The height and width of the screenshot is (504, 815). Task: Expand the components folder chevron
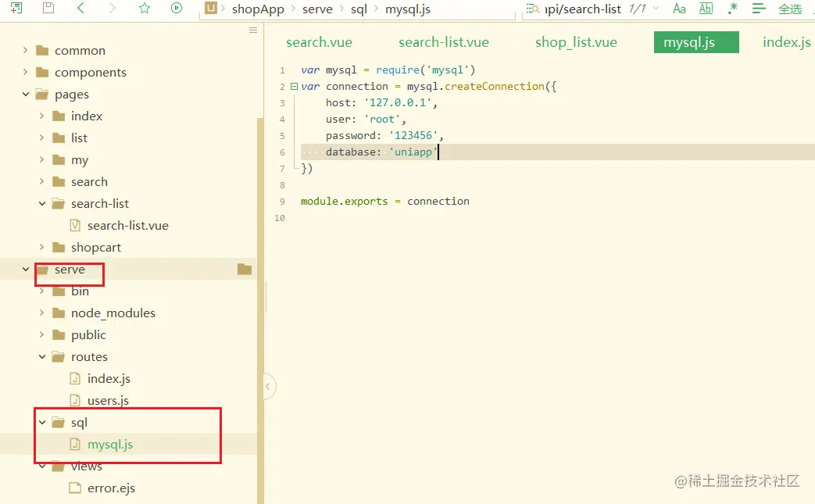pos(26,72)
